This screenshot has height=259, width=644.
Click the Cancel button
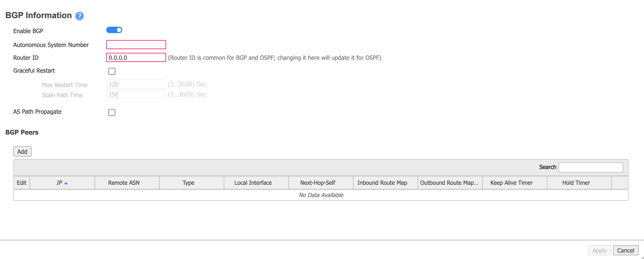pos(626,250)
